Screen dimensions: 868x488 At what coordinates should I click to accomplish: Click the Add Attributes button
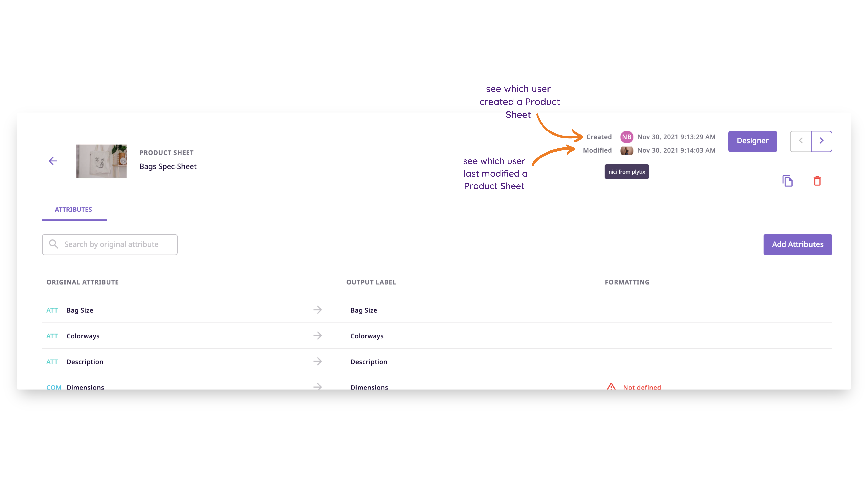tap(798, 244)
